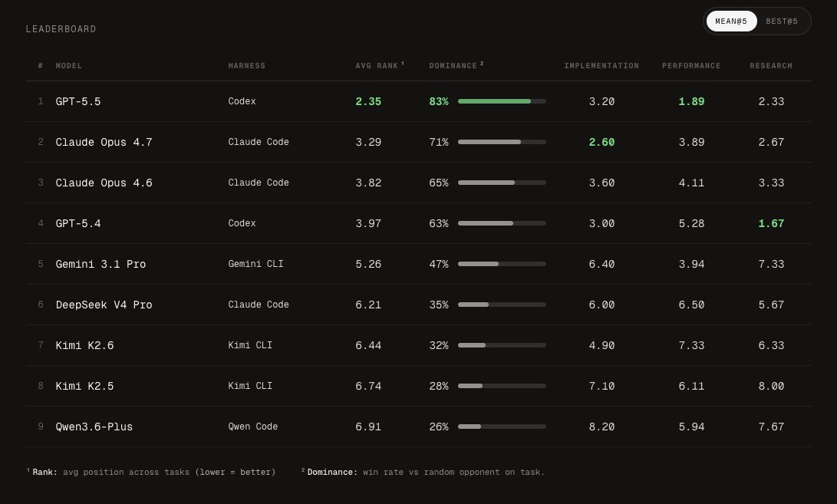
Task: Sort by the IMPLEMENTATION column header
Action: 601,66
